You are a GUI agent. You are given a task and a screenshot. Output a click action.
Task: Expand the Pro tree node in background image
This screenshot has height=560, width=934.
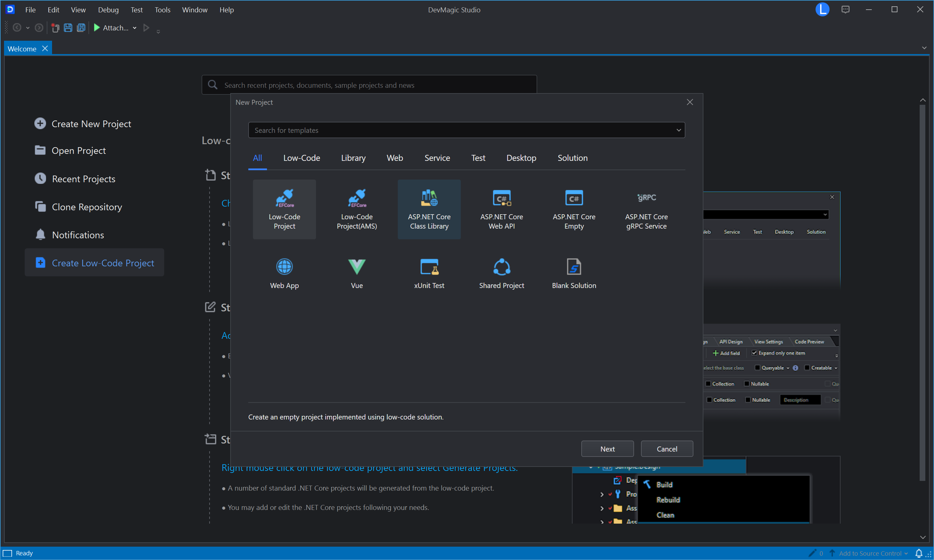602,494
